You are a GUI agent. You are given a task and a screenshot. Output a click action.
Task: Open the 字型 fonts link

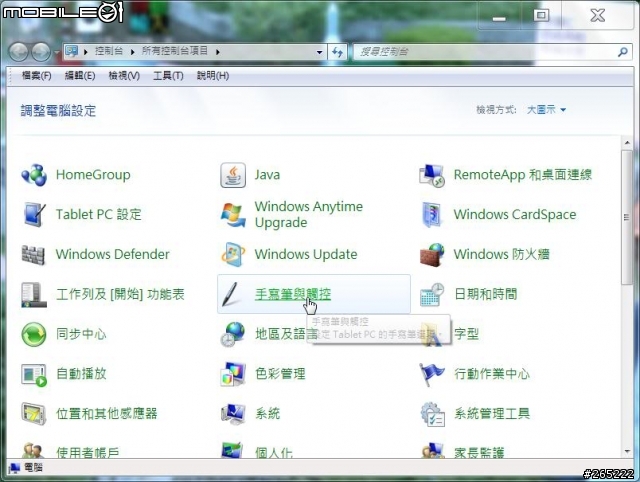coord(466,334)
